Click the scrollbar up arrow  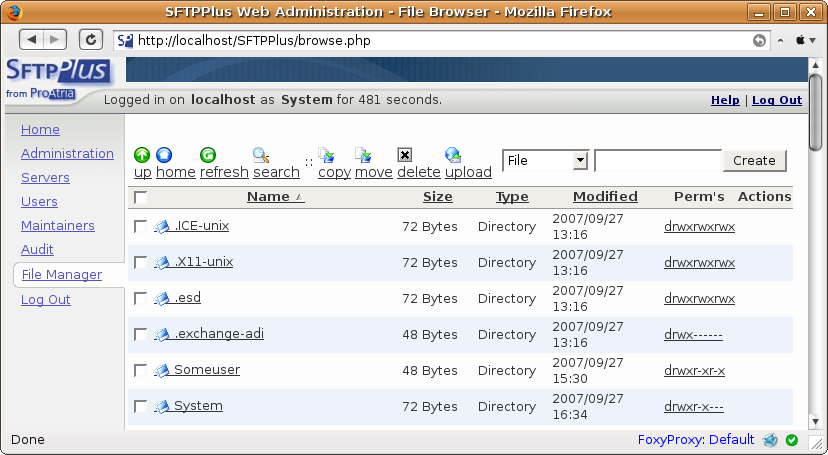[x=815, y=64]
